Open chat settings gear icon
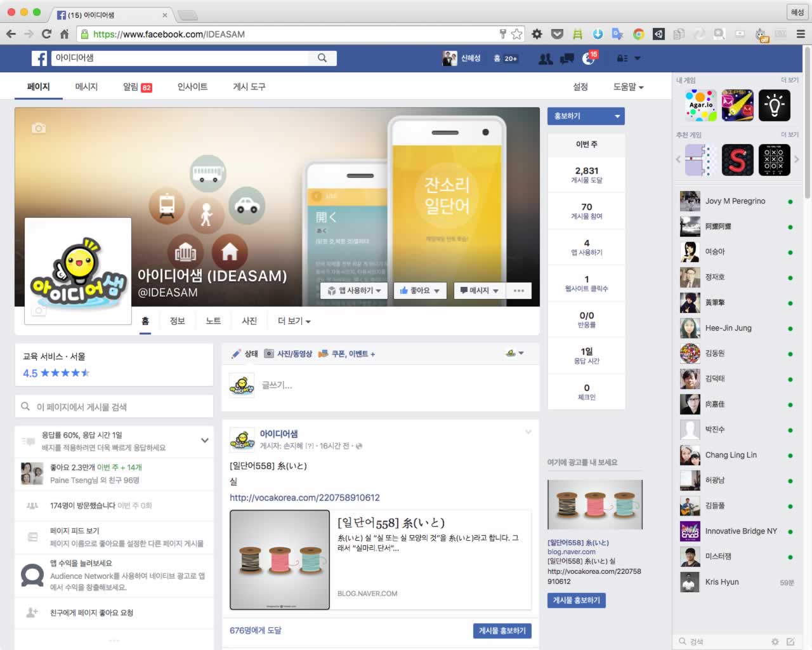Viewport: 812px width, 650px height. tap(775, 642)
